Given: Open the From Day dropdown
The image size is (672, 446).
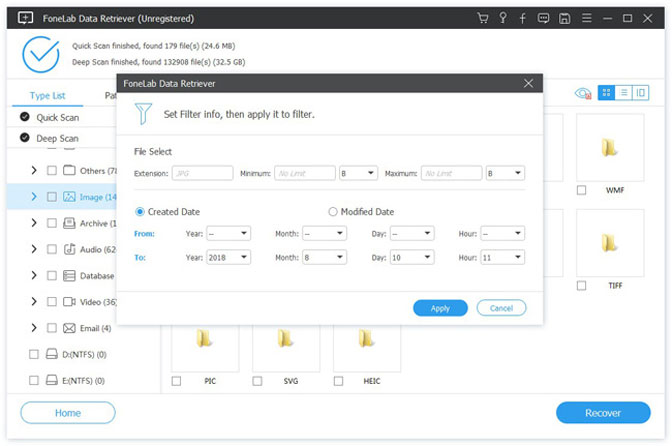Looking at the screenshot, I should pyautogui.click(x=411, y=233).
